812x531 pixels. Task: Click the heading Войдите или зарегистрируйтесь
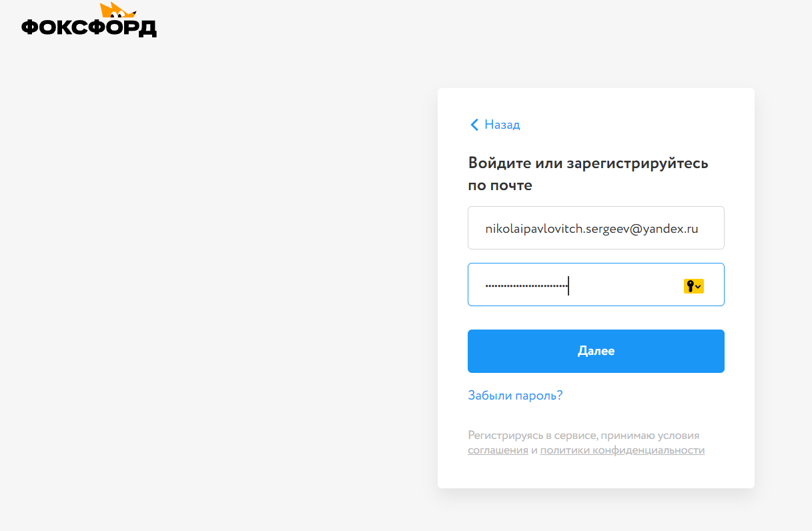tap(588, 163)
